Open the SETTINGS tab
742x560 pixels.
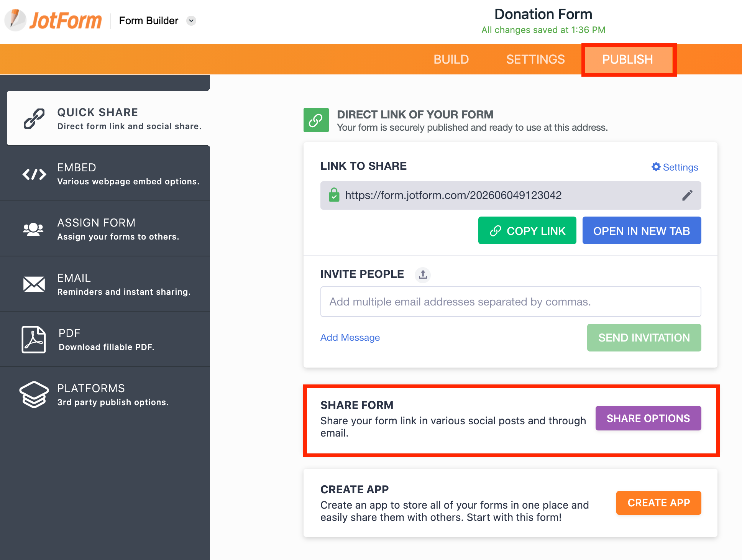tap(535, 59)
